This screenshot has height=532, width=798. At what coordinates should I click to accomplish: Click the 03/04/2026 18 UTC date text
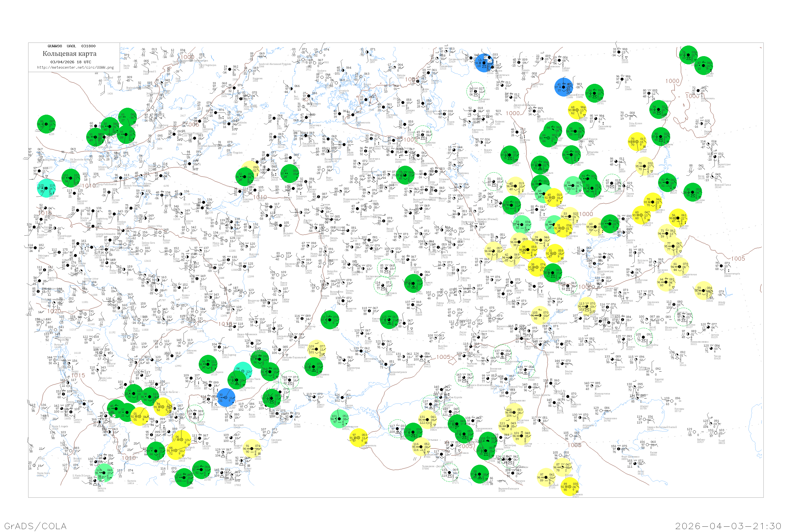pyautogui.click(x=70, y=62)
